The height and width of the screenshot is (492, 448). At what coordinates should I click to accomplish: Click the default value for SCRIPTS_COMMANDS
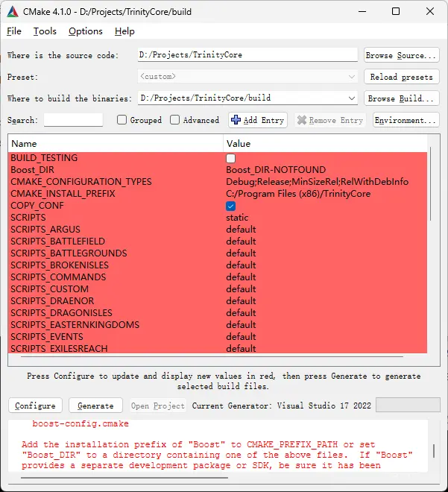(241, 277)
